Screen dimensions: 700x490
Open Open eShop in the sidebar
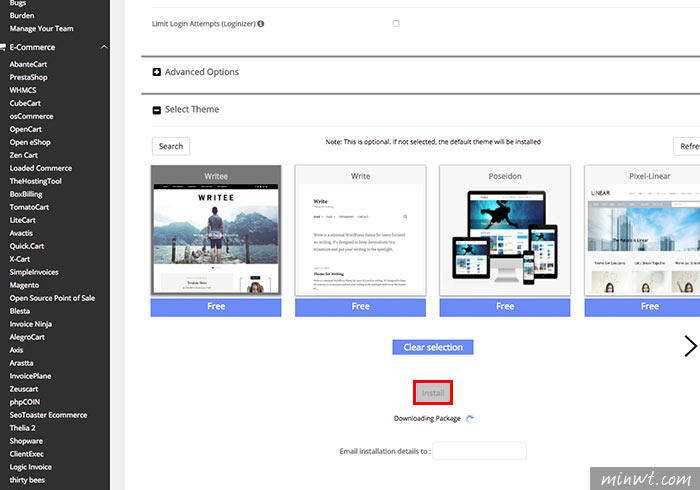(x=30, y=142)
